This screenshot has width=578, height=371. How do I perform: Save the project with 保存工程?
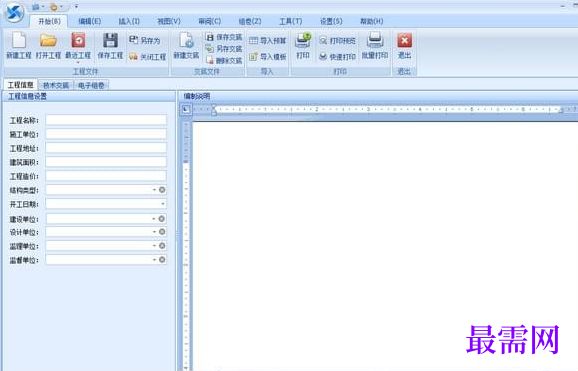pos(110,41)
